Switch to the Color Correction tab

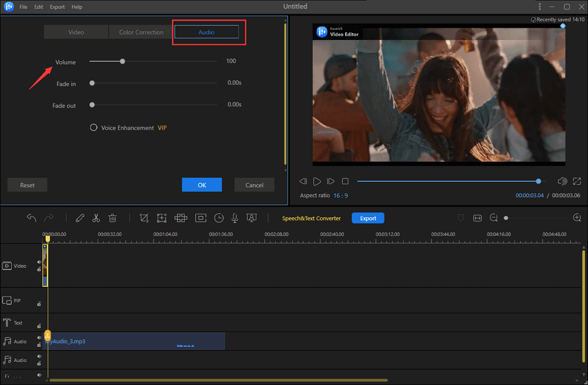(141, 32)
